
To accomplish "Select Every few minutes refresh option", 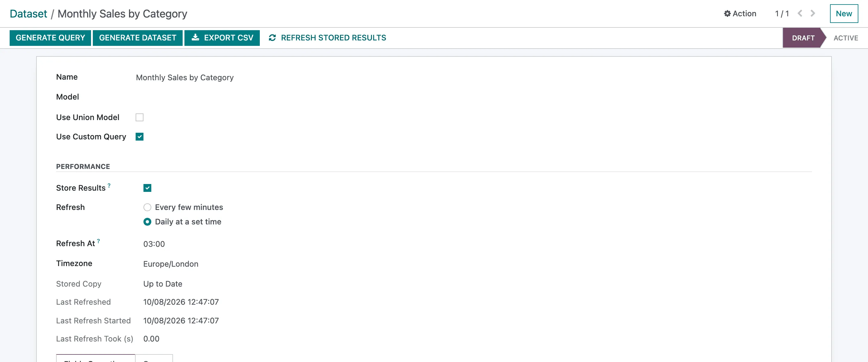I will click(147, 207).
